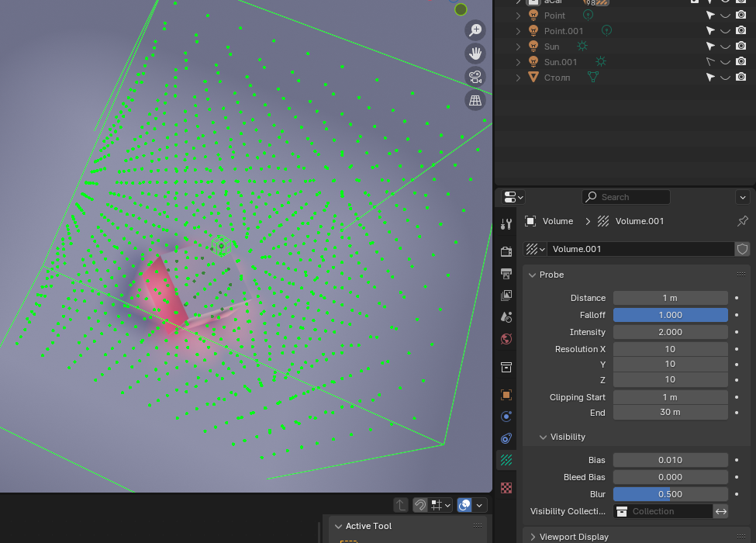
Task: Click the Blur slider
Action: (670, 494)
